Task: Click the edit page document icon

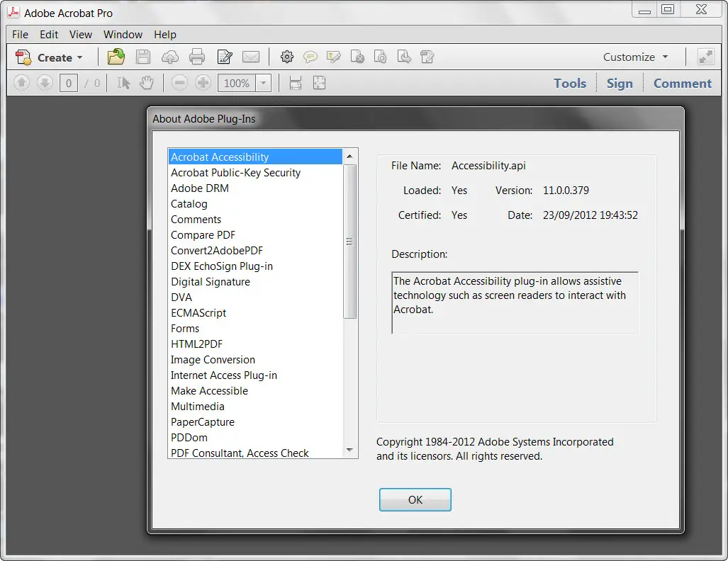Action: coord(427,57)
